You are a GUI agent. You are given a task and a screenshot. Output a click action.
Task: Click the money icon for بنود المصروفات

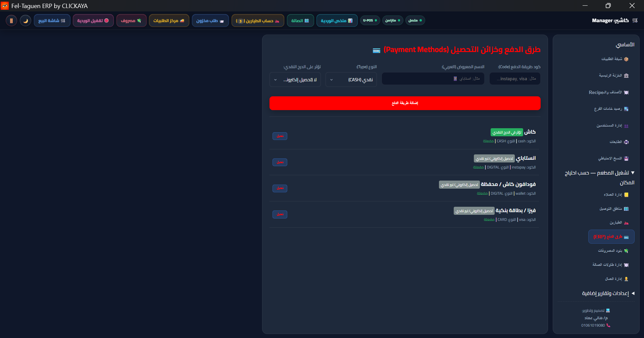pyautogui.click(x=626, y=251)
